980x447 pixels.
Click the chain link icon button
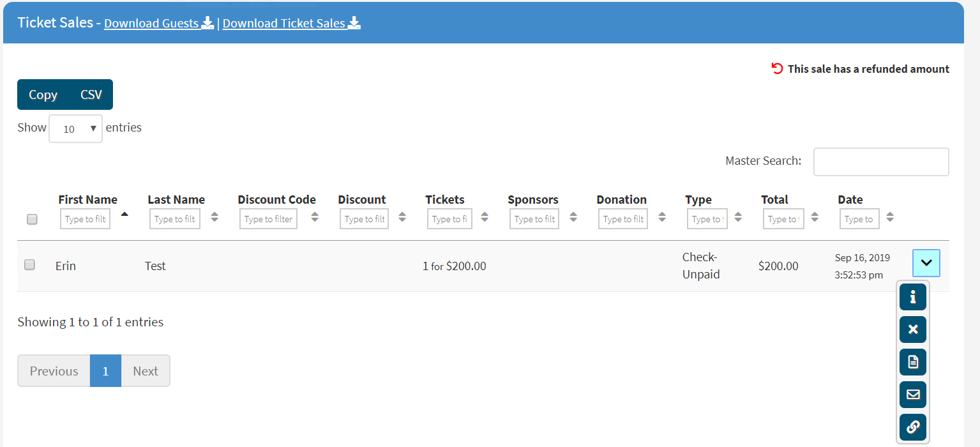click(x=912, y=427)
